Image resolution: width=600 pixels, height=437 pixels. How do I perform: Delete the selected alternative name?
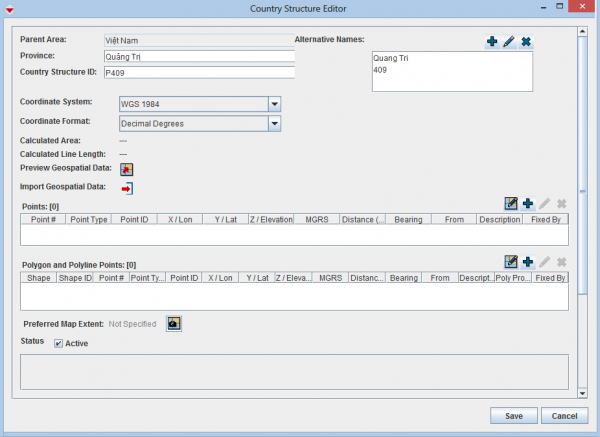point(526,41)
